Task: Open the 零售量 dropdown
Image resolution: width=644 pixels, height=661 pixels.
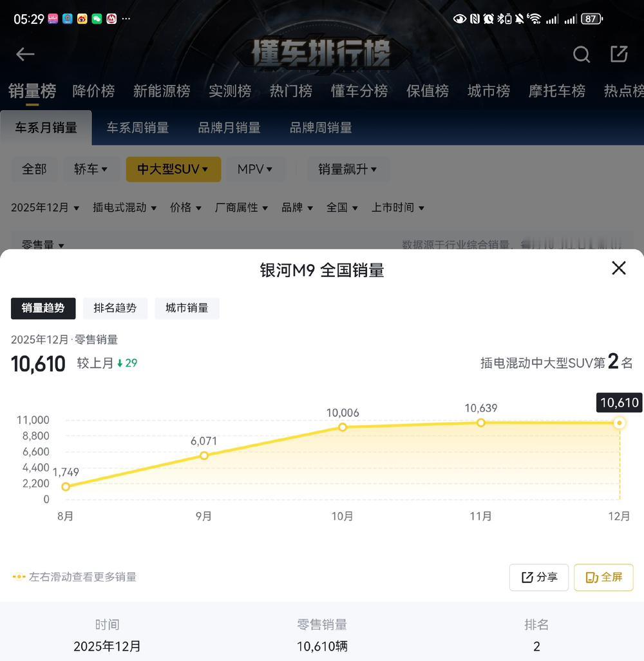Action: [x=43, y=245]
